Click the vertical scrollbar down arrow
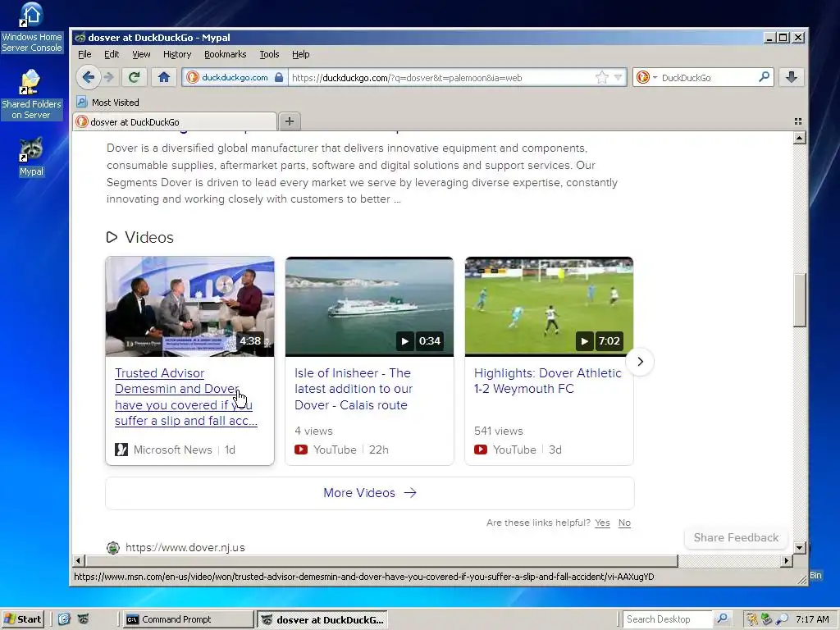This screenshot has height=630, width=840. [x=799, y=547]
